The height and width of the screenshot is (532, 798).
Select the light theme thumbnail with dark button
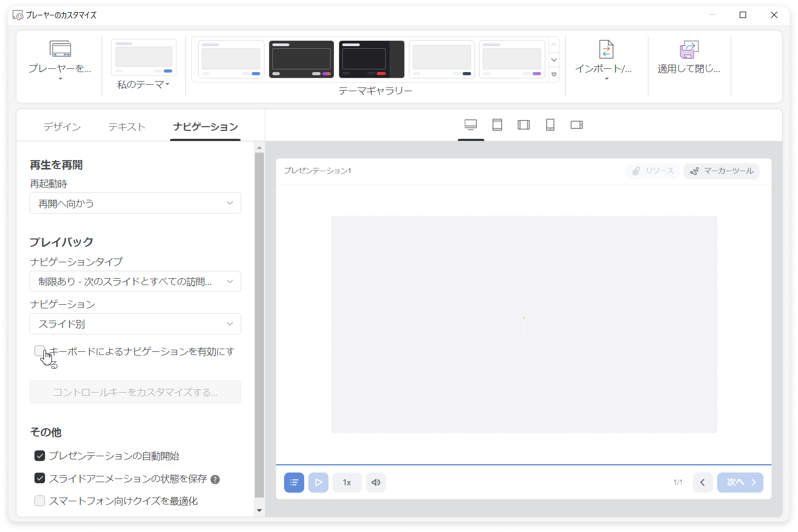point(442,59)
